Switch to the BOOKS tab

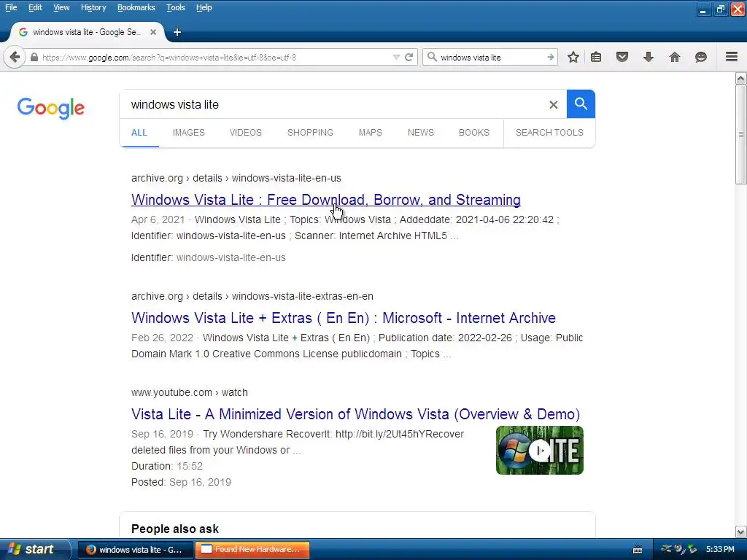[474, 133]
